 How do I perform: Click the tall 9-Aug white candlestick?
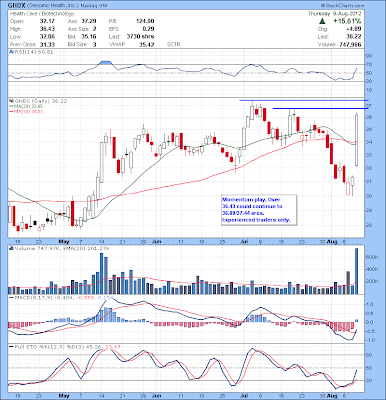(x=357, y=139)
